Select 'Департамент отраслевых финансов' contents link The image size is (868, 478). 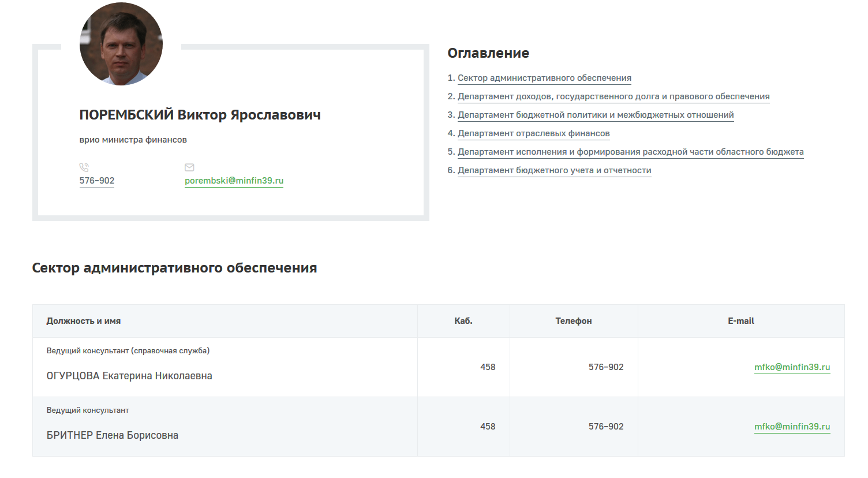(x=533, y=133)
